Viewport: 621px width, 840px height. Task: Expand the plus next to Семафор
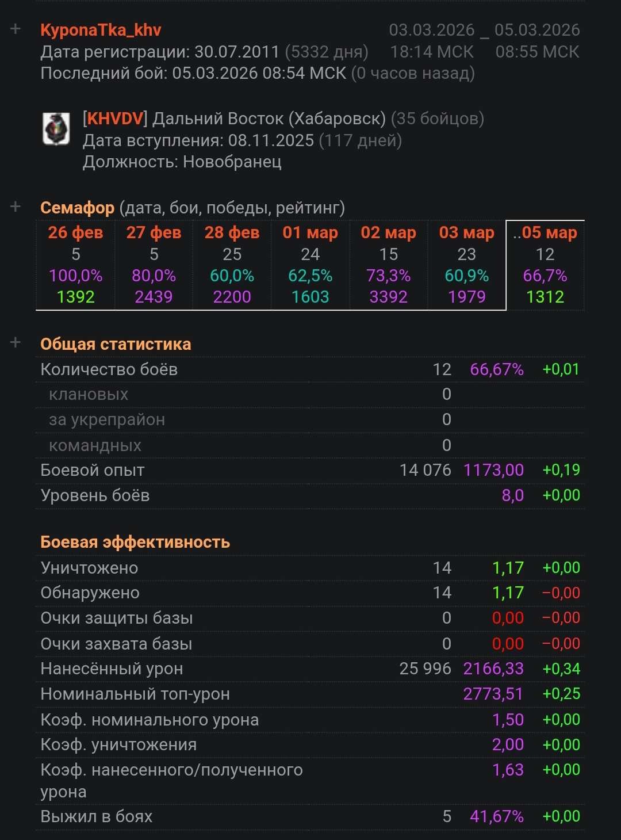pos(16,207)
